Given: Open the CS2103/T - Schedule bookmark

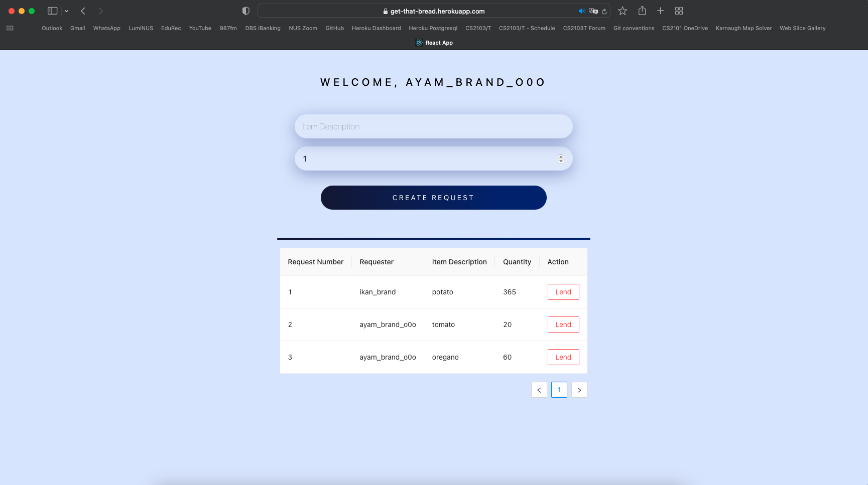Looking at the screenshot, I should pos(527,28).
